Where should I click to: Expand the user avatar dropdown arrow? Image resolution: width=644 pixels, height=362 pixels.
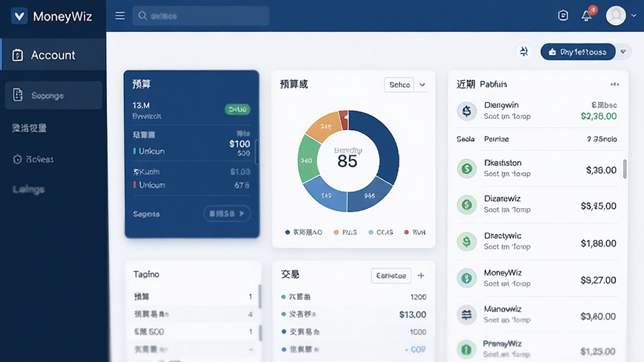[x=634, y=16]
